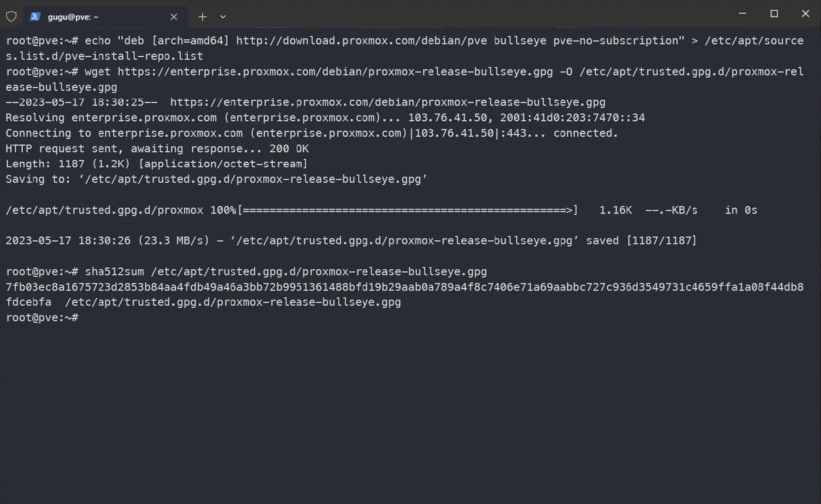The height and width of the screenshot is (504, 821).
Task: Close the gugu@pve: ~ tab
Action: pyautogui.click(x=174, y=17)
